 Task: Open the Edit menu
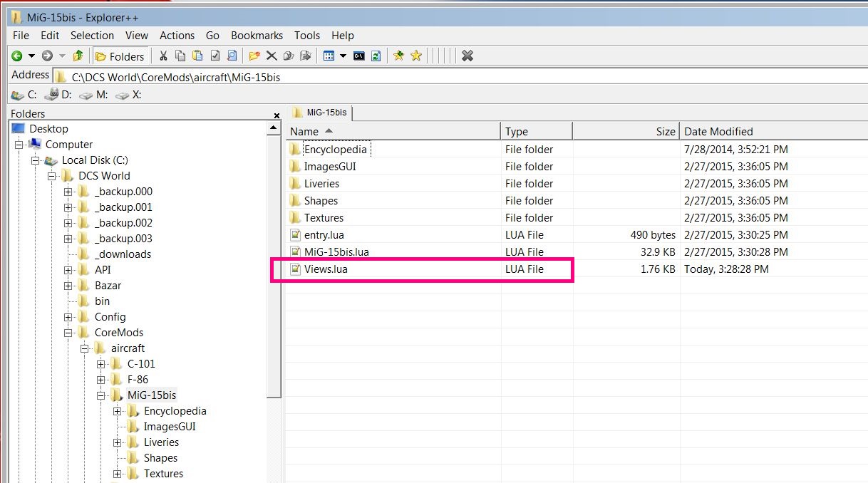[50, 35]
